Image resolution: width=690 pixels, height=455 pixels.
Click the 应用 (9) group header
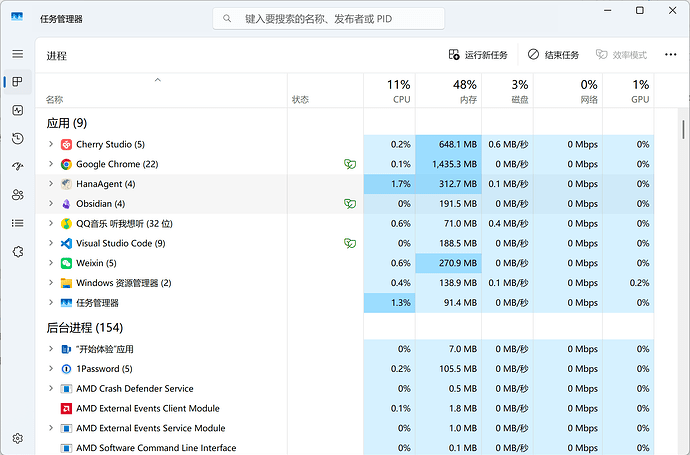[x=67, y=123]
